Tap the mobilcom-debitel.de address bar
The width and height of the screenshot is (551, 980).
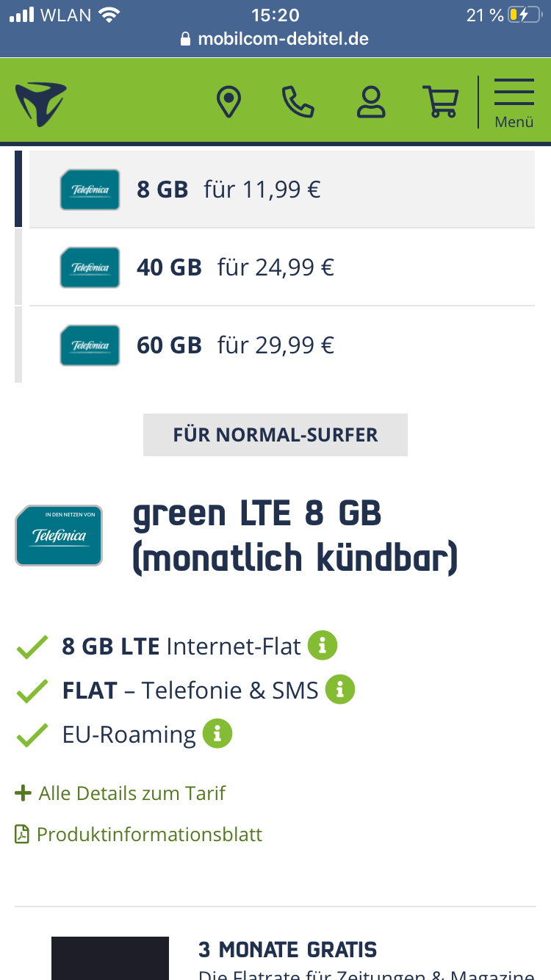[x=275, y=39]
